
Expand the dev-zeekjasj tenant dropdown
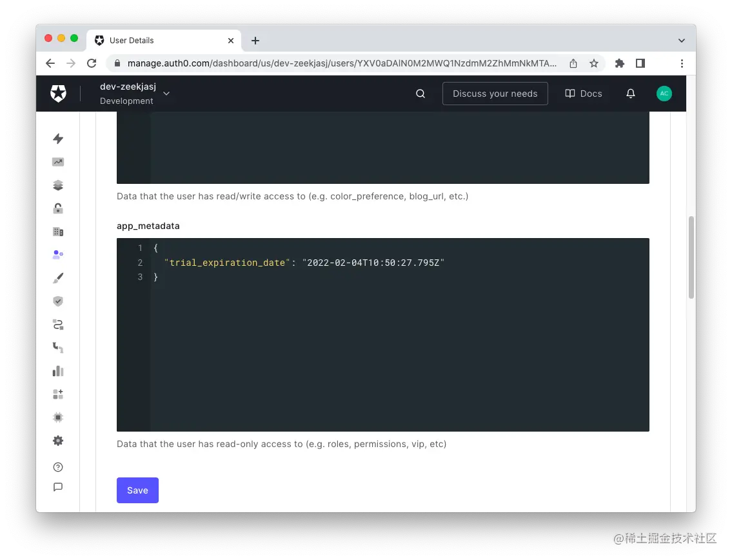pyautogui.click(x=166, y=93)
